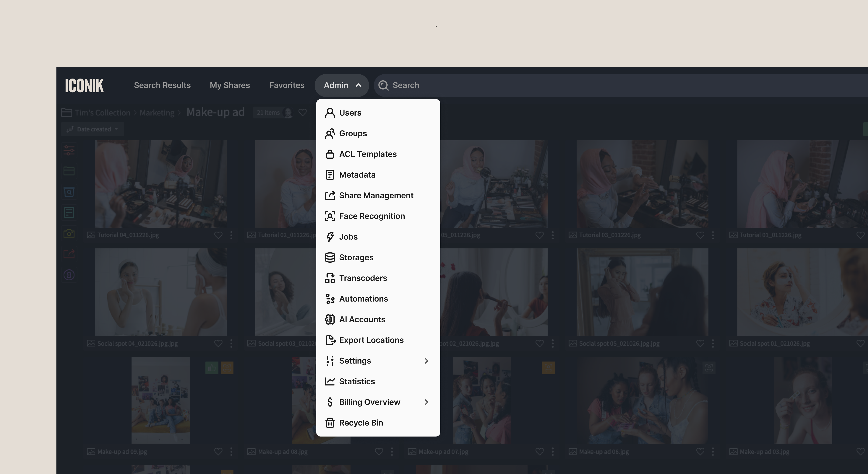The image size is (868, 474).
Task: Favorite Tutorial 04_011226.jpg with heart icon
Action: point(218,235)
